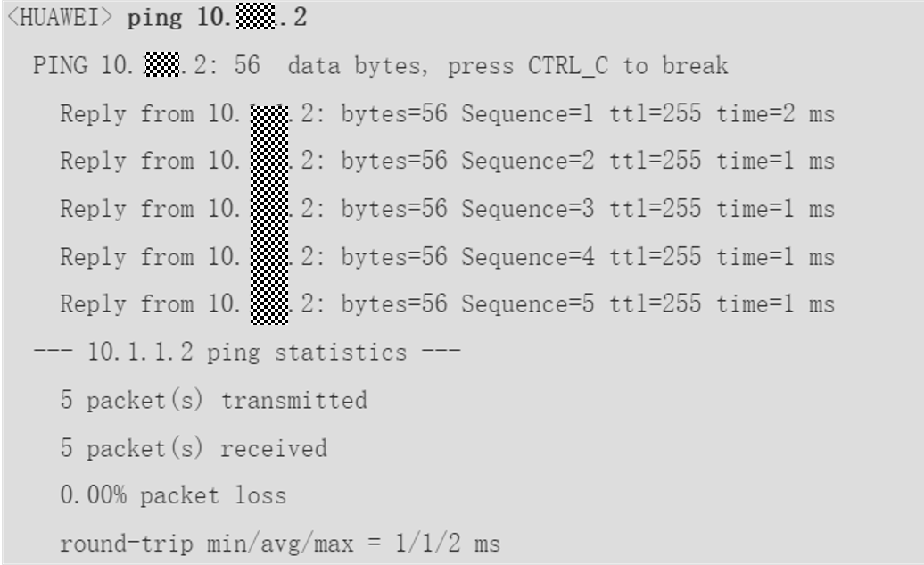Click the ttl=255 value in first reply
Image resolution: width=924 pixels, height=565 pixels.
(x=656, y=113)
